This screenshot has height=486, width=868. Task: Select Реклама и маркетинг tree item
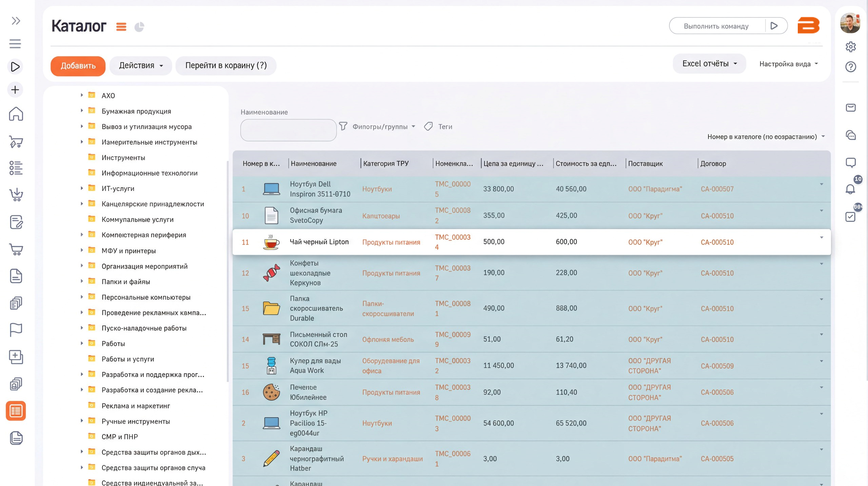point(136,406)
